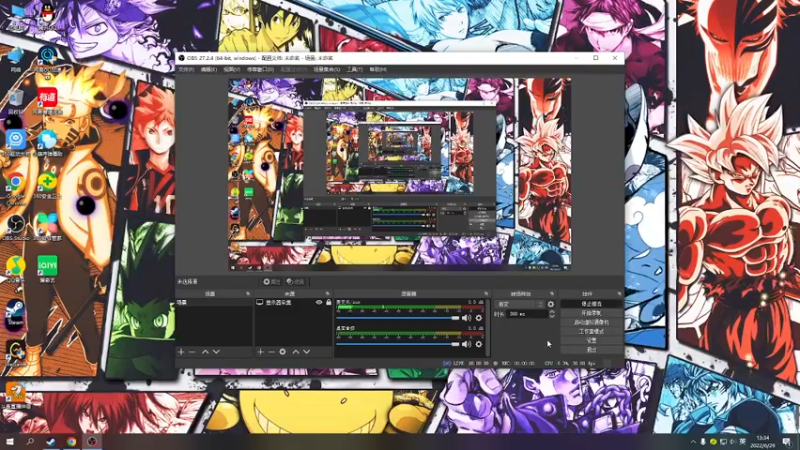The width and height of the screenshot is (800, 450).
Task: Click the OBS taskbar icon
Action: click(92, 442)
